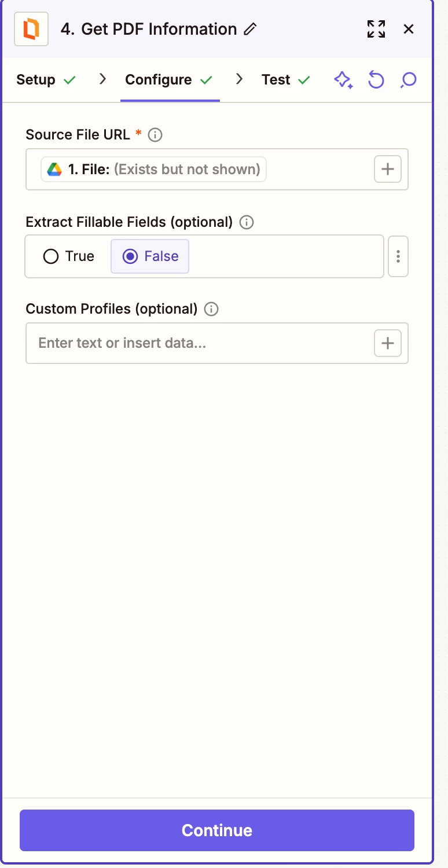
Task: Open AI sparkle assistant icon
Action: (x=344, y=80)
